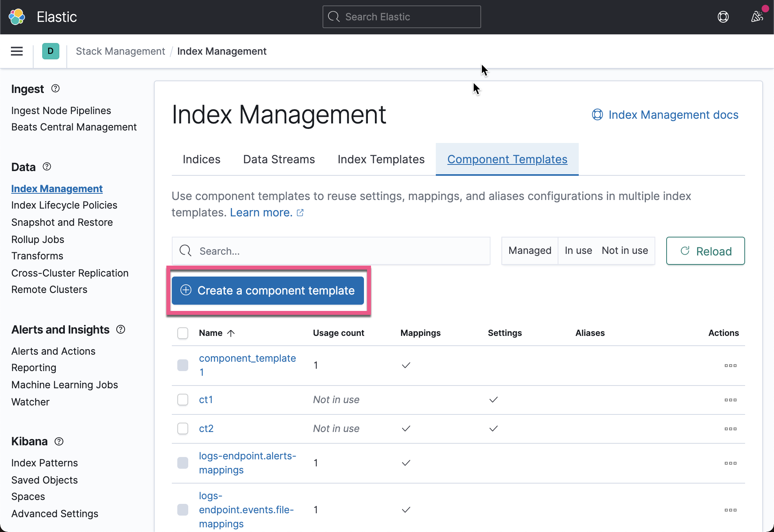
Task: Click the help icon beside the Data heading
Action: (46, 166)
